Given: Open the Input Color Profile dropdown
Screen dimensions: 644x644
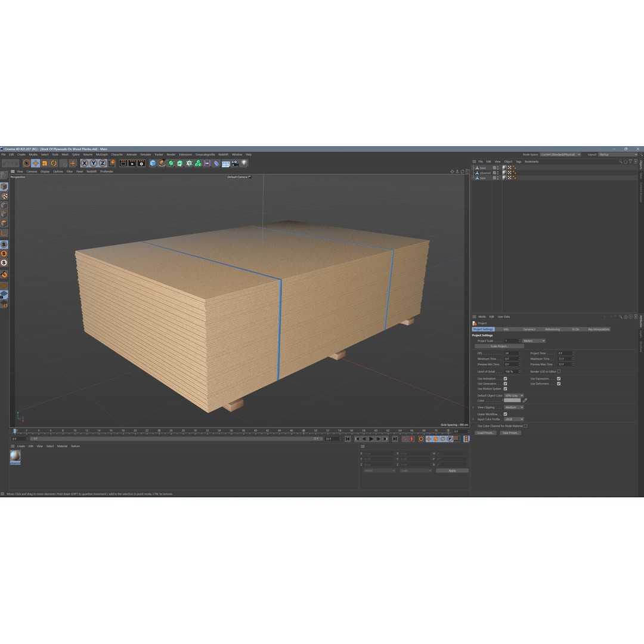Looking at the screenshot, I should click(x=514, y=419).
